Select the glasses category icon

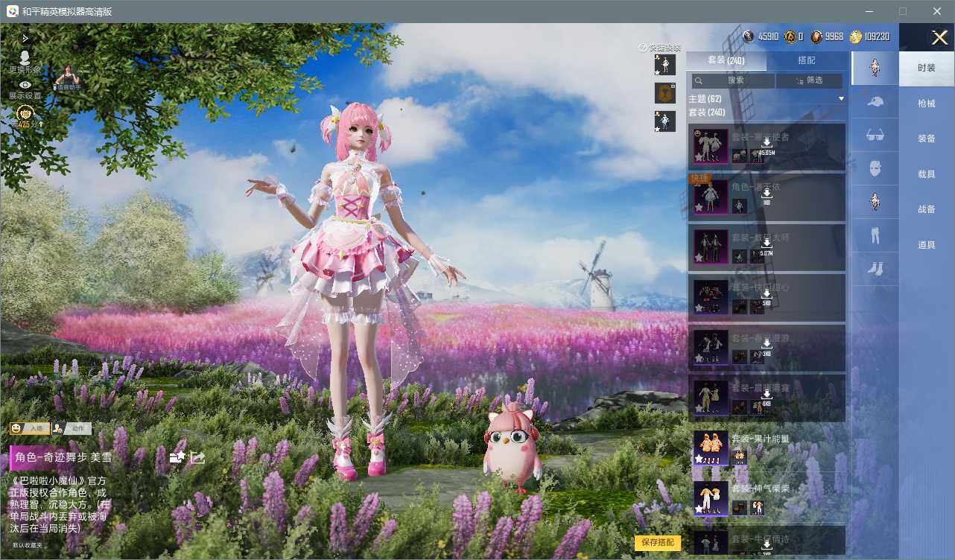(875, 135)
